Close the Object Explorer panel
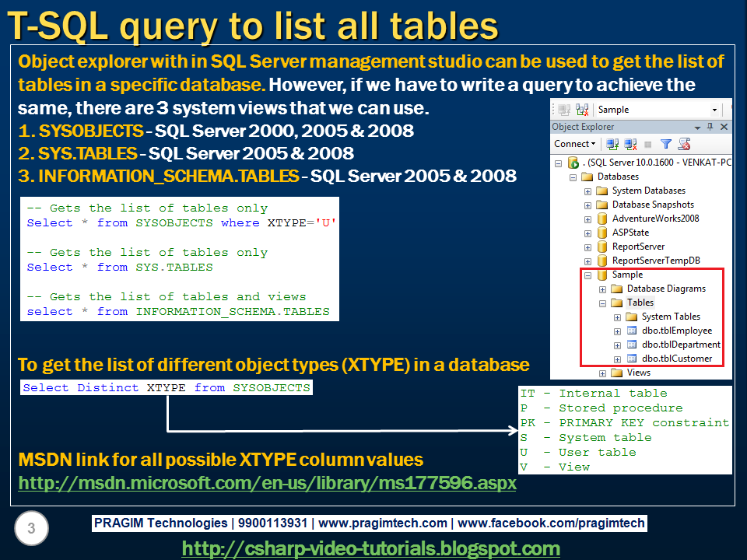The width and height of the screenshot is (747, 560). pos(724,127)
